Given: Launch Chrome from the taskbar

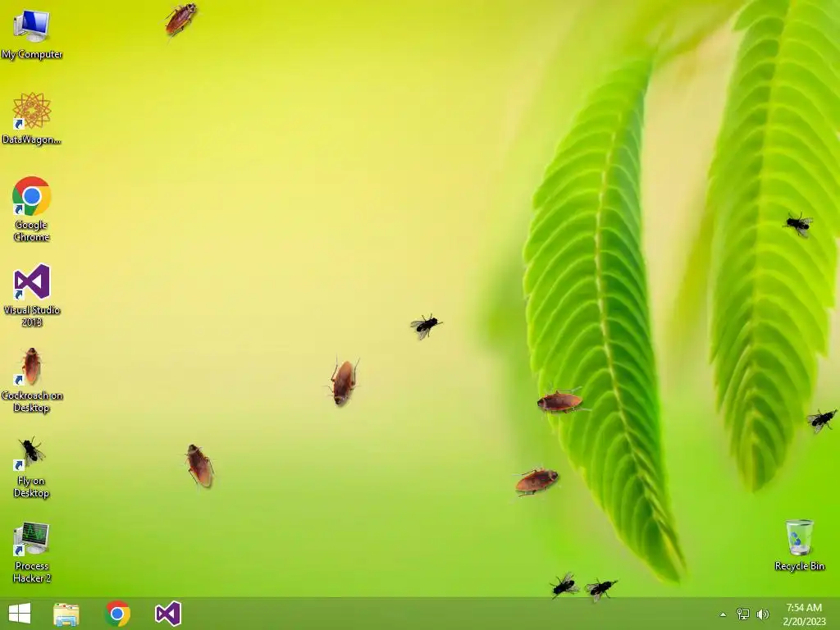Looking at the screenshot, I should (117, 614).
